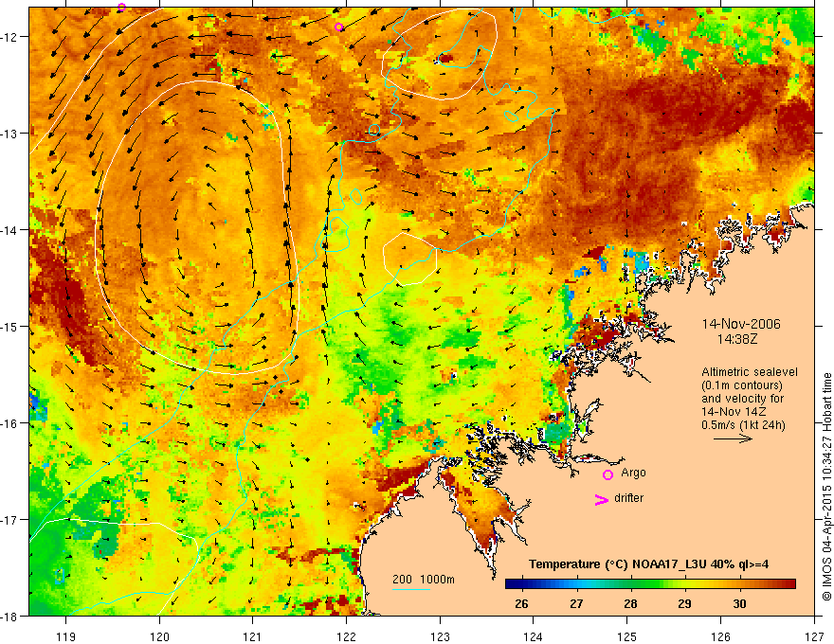The height and width of the screenshot is (644, 834).
Task: Click the 29 value on temperature scale
Action: coord(684,604)
